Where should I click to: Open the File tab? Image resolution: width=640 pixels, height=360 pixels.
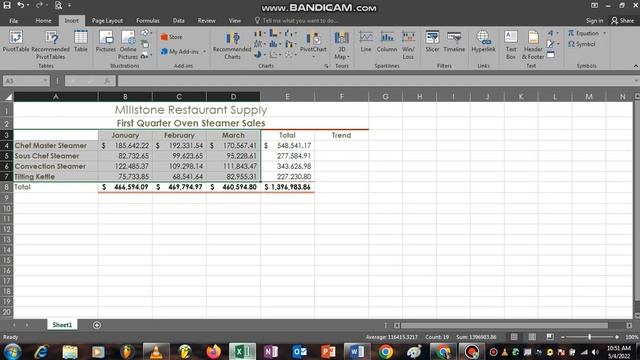(x=13, y=20)
